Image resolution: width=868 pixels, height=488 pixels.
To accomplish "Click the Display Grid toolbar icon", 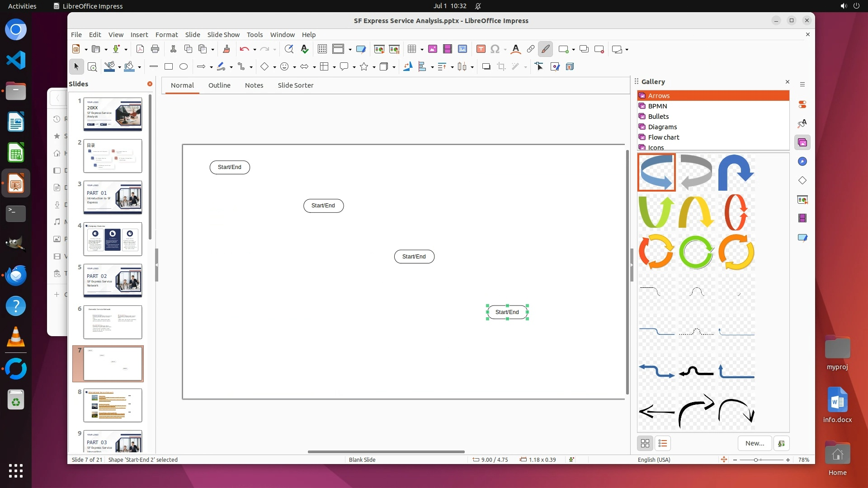I will (x=322, y=49).
